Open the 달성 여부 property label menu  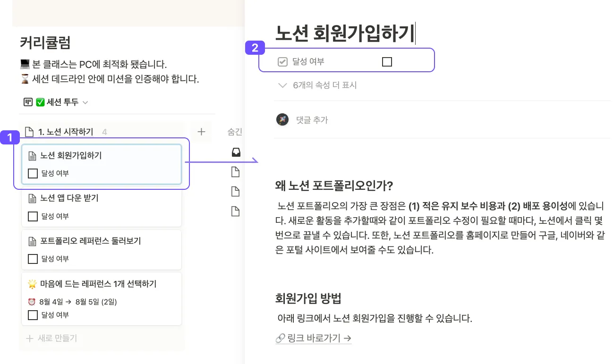[308, 62]
